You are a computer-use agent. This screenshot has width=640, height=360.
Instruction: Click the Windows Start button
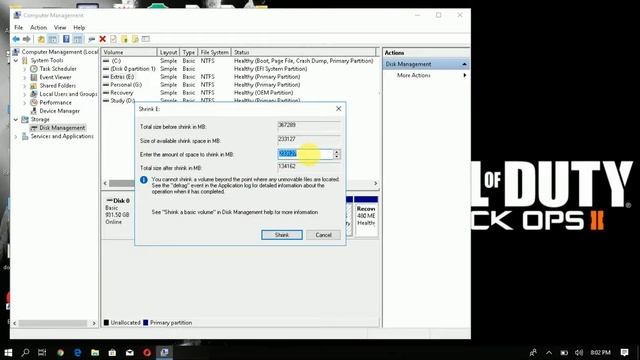pos(8,352)
